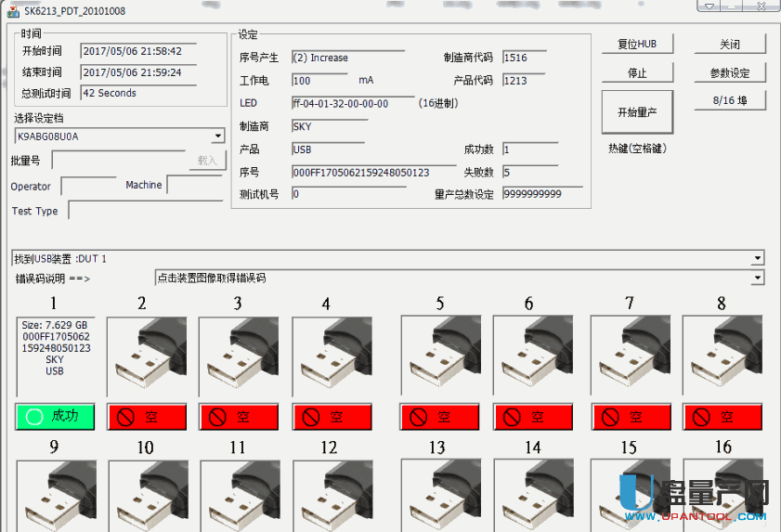
Task: Click USB drive image for port 5
Action: [x=439, y=357]
